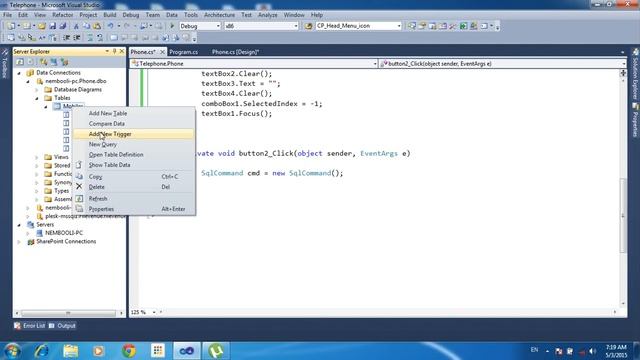Open the Solution Explorer side tab
This screenshot has width=640, height=360.
[x=635, y=74]
